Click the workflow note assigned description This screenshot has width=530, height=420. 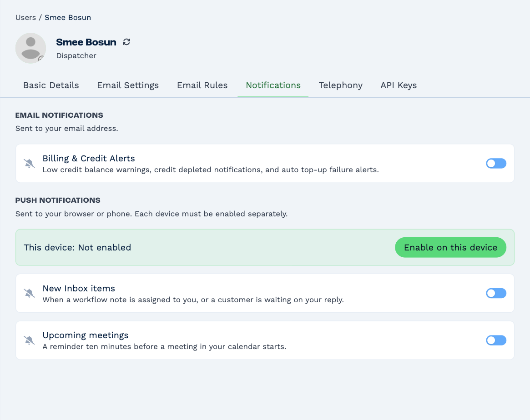coord(193,300)
